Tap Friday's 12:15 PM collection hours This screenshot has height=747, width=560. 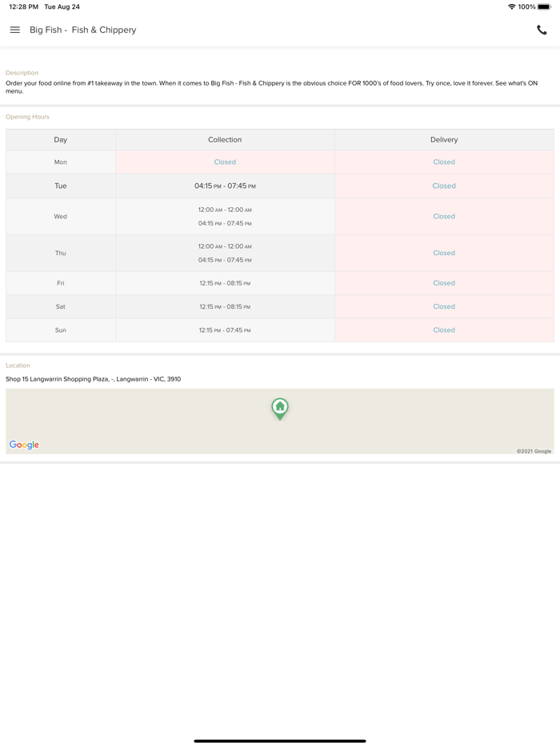tap(225, 283)
